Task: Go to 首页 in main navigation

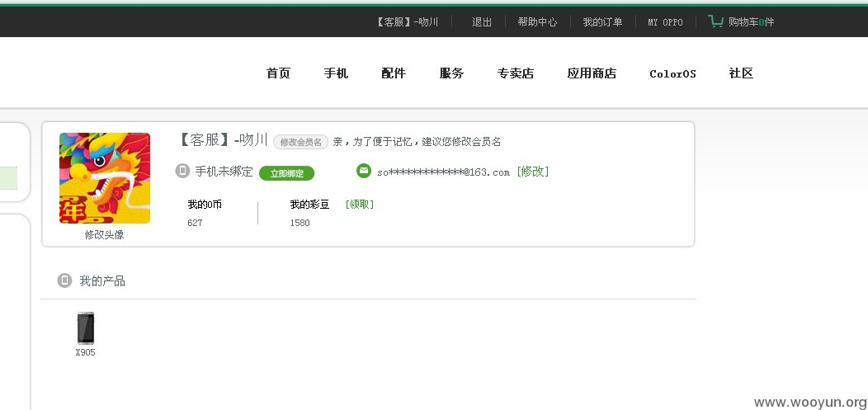Action: 278,73
